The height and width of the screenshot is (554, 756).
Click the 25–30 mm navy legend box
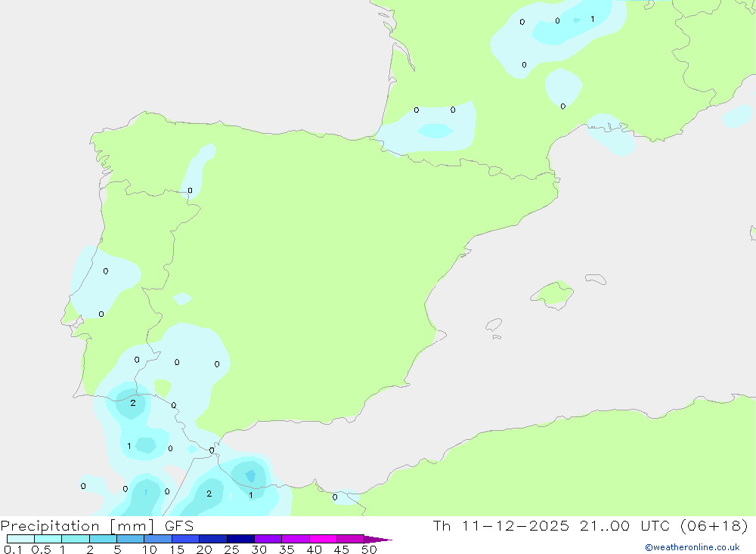click(x=240, y=539)
